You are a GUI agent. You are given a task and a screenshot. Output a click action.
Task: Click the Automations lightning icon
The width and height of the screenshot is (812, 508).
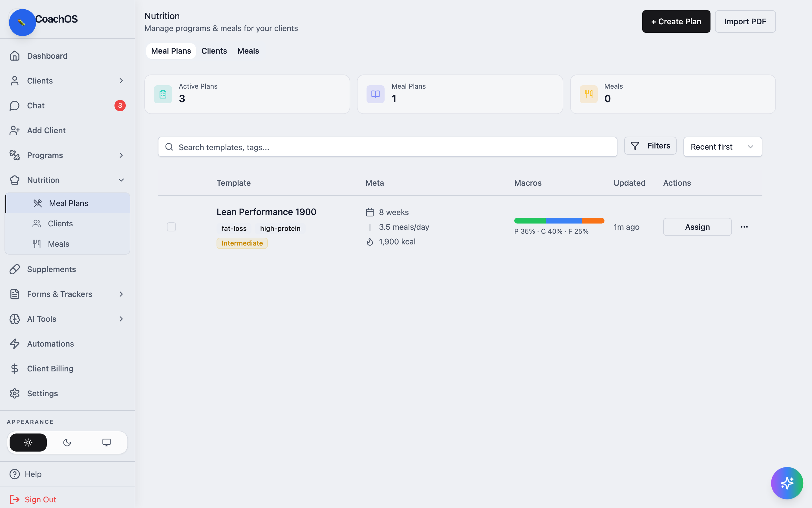(x=14, y=344)
